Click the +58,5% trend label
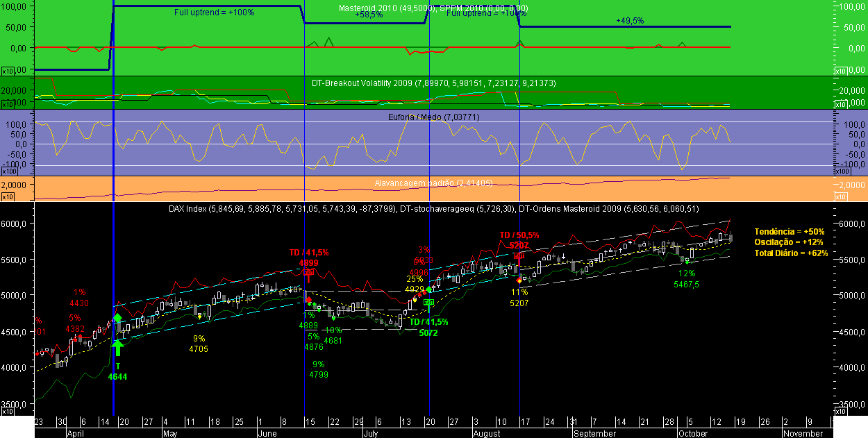Screen dimensions: 868x438 pos(369,14)
